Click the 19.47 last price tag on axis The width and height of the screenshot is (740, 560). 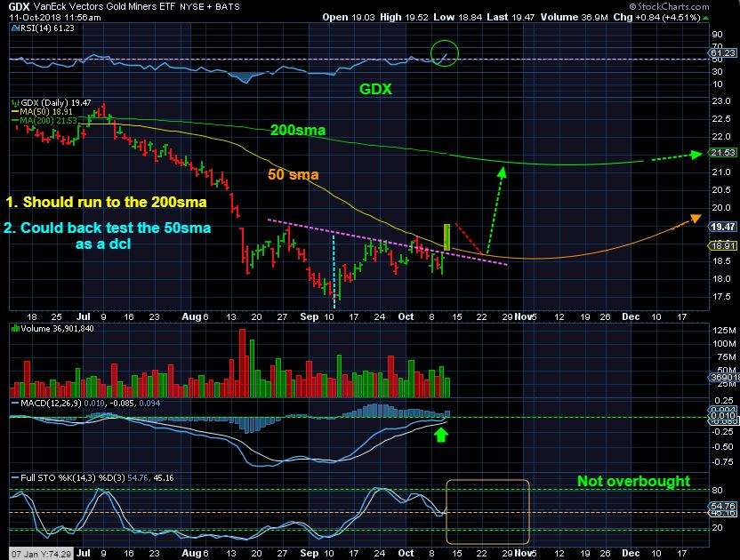(722, 227)
